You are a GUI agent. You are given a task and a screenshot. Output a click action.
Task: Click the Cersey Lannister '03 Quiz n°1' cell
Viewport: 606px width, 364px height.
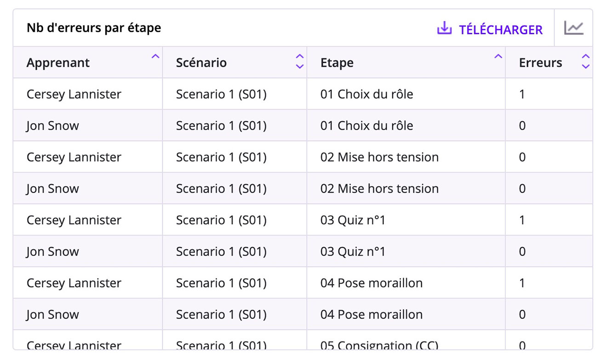[x=353, y=220]
